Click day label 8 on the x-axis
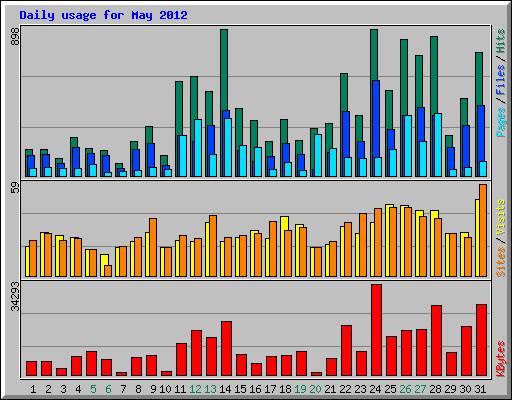512x400 pixels. [138, 389]
